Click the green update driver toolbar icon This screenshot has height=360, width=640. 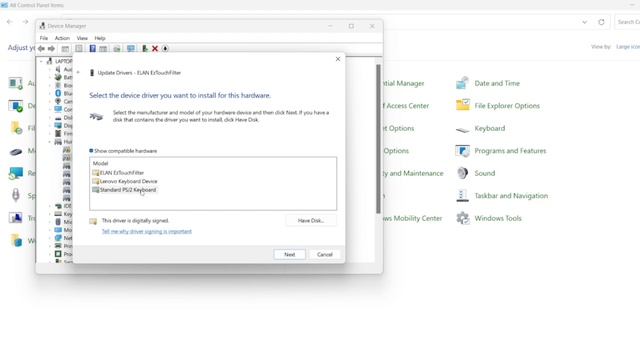[x=144, y=49]
